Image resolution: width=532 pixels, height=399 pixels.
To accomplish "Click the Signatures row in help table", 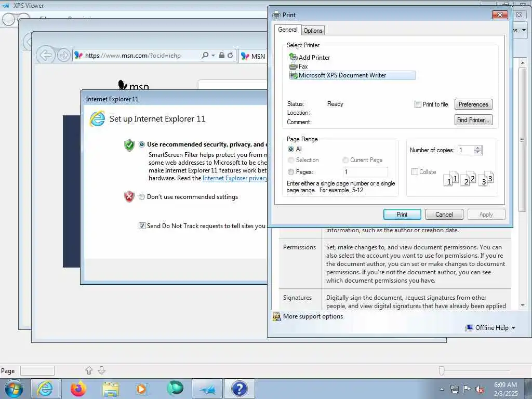I will [395, 299].
